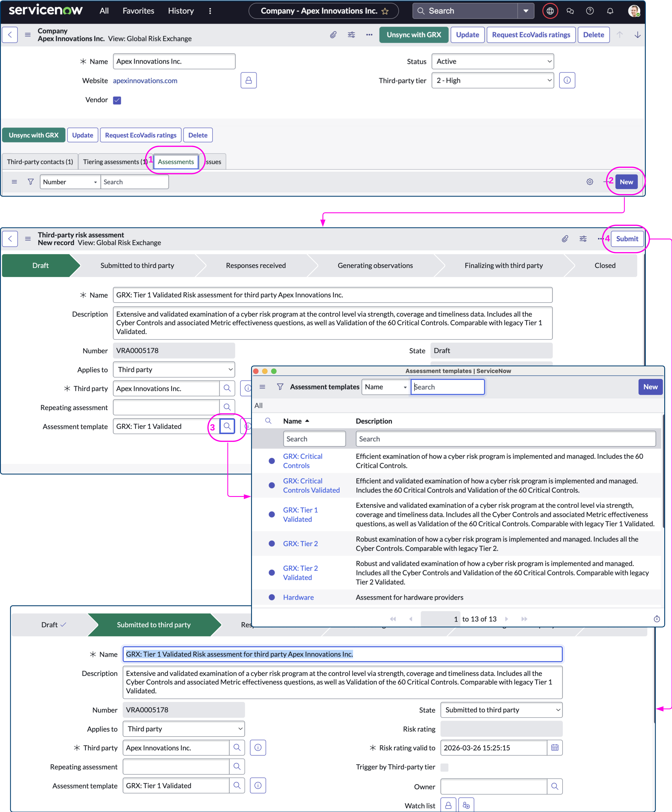The image size is (672, 812).
Task: Toggle the Trigger by Third-party tier checkbox
Action: 445,767
